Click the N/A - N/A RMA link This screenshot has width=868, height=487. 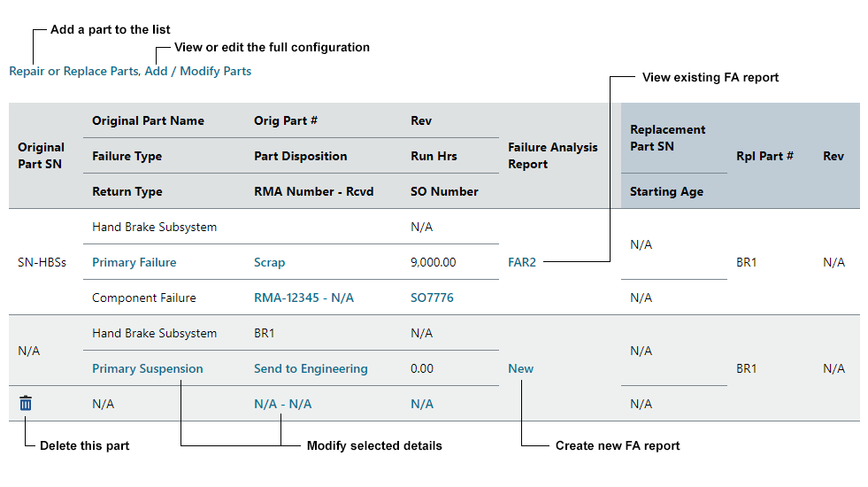point(282,404)
